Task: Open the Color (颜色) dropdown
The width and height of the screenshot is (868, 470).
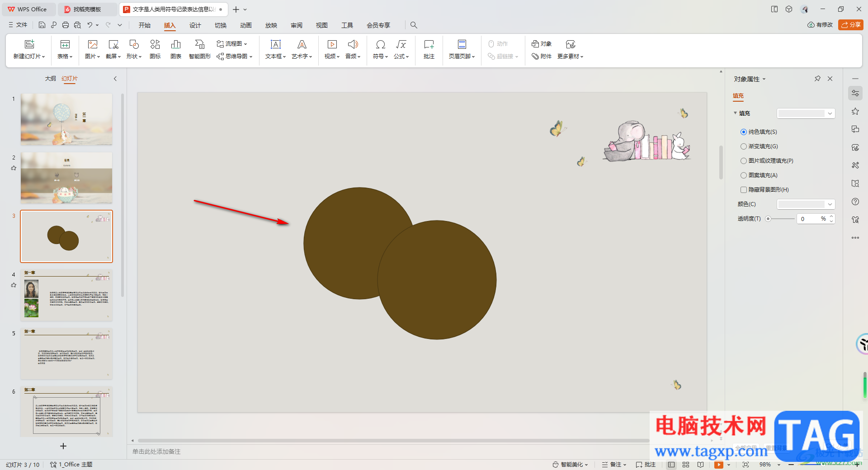Action: tap(830, 204)
